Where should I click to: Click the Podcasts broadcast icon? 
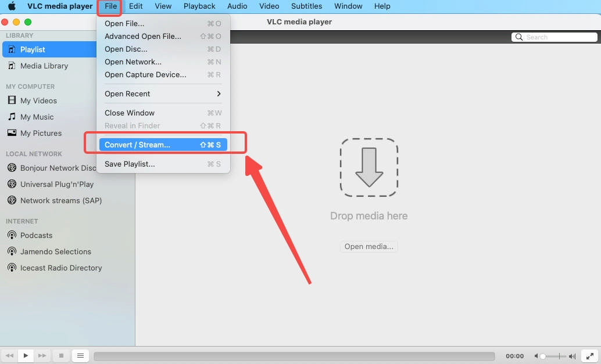click(x=12, y=235)
